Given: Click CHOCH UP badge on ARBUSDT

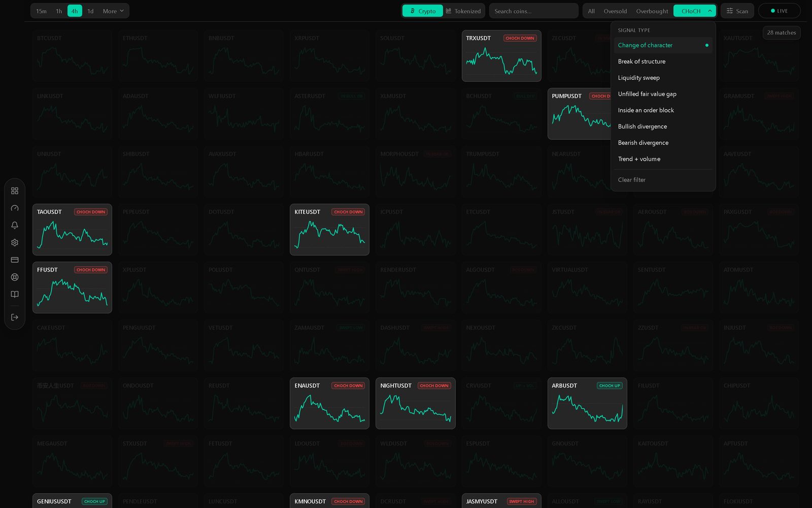Looking at the screenshot, I should [x=610, y=386].
